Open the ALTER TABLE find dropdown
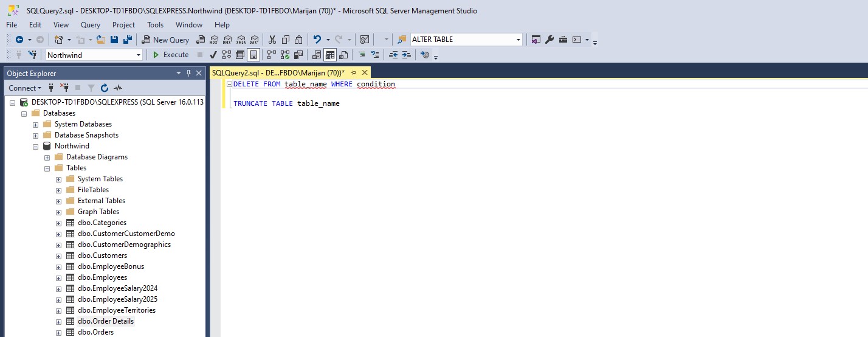This screenshot has width=868, height=337. pos(518,40)
